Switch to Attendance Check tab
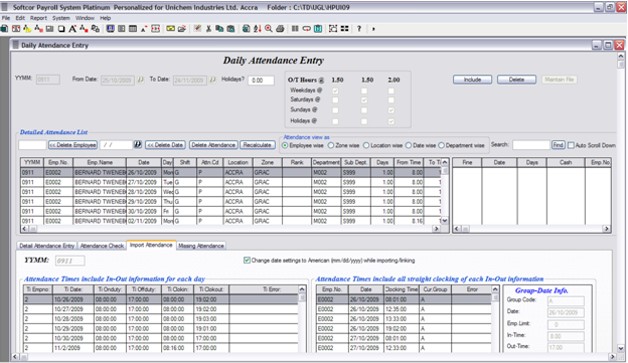Viewport: 628px width, 363px height. coord(102,246)
